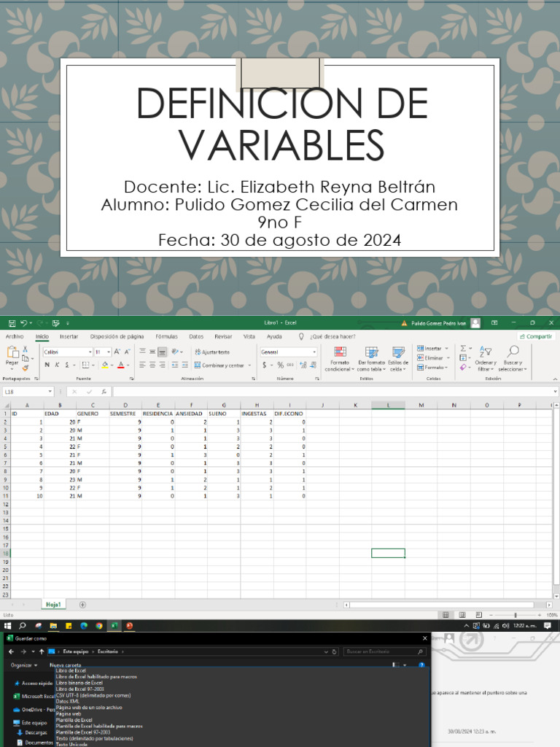Click the Compartir button
Image resolution: width=560 pixels, height=747 pixels.
coord(536,336)
